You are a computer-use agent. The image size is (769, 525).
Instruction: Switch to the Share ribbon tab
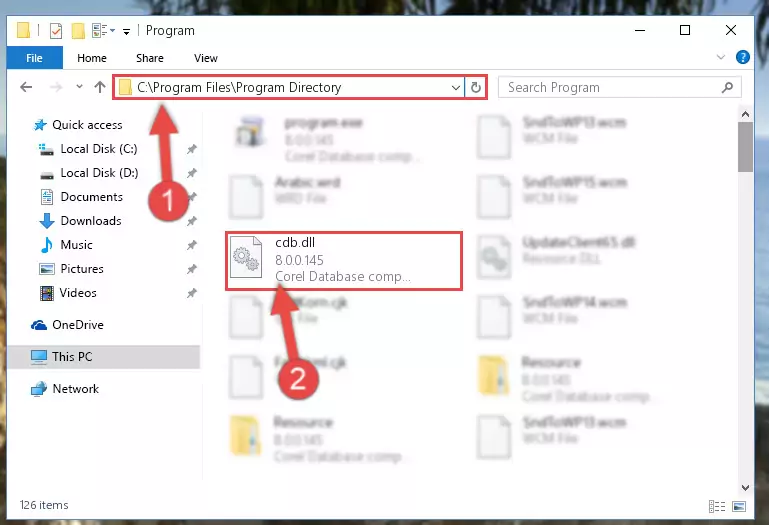click(150, 58)
